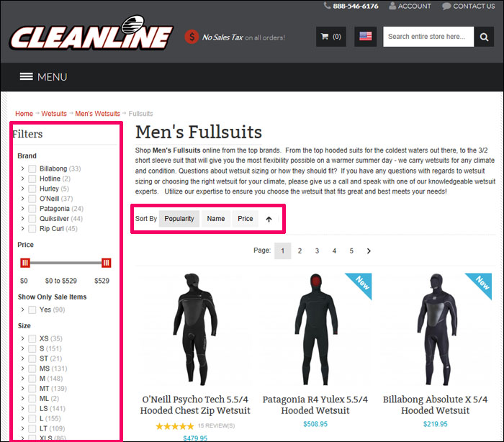Click the chevron next to O'Neill

(22, 199)
